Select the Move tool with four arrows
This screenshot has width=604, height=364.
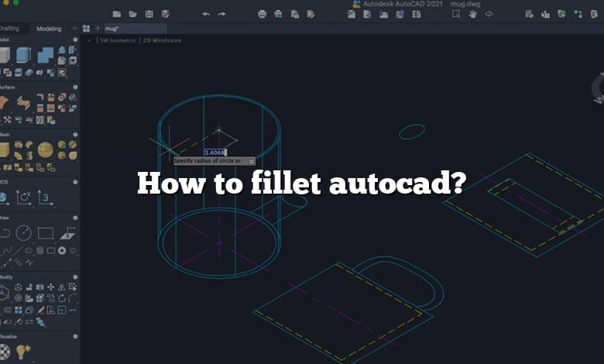[x=50, y=287]
